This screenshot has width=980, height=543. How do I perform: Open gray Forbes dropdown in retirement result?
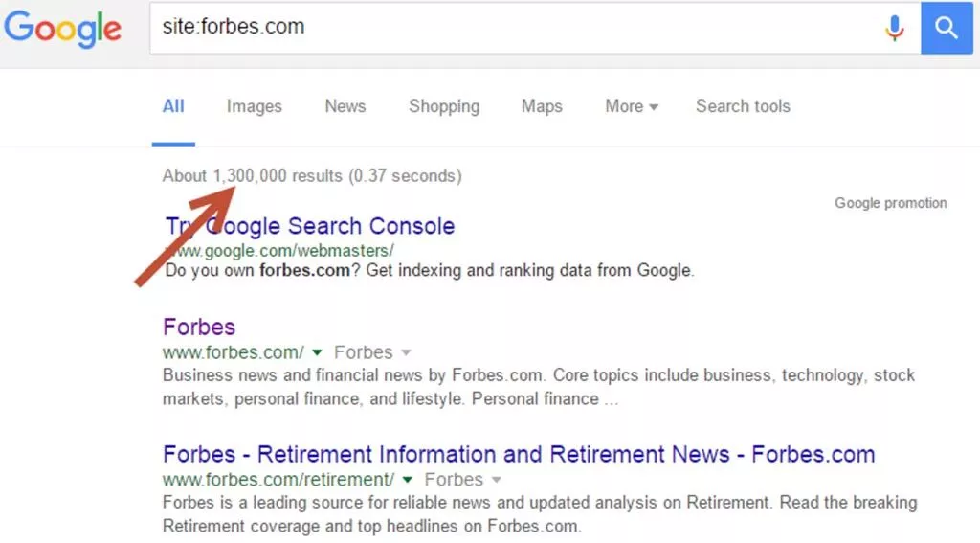[496, 480]
